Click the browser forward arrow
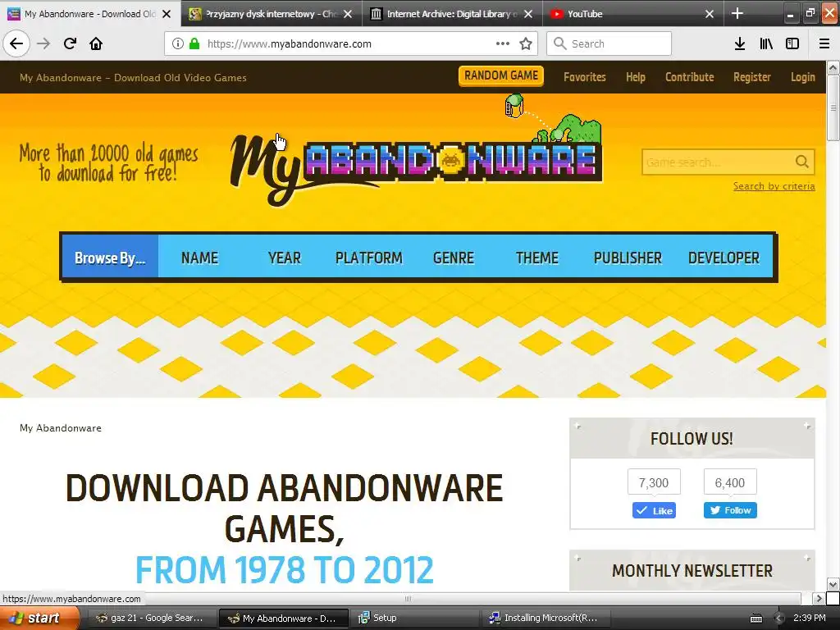Screen dimensions: 840x630 43,43
